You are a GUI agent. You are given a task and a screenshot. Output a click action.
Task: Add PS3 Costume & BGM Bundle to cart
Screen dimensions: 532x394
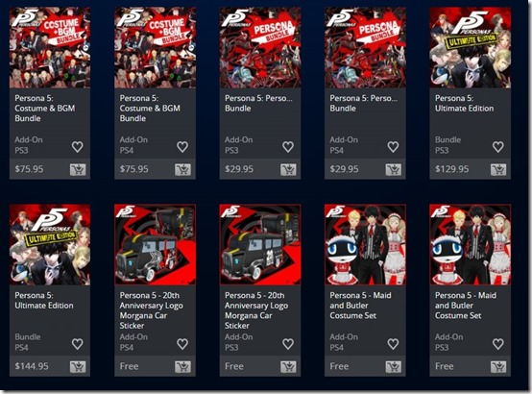[x=78, y=169]
